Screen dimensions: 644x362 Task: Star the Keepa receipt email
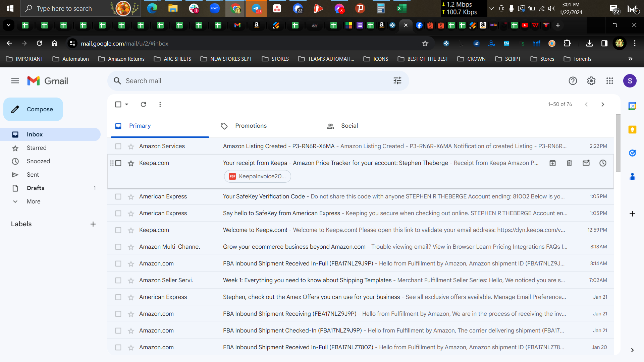(131, 163)
